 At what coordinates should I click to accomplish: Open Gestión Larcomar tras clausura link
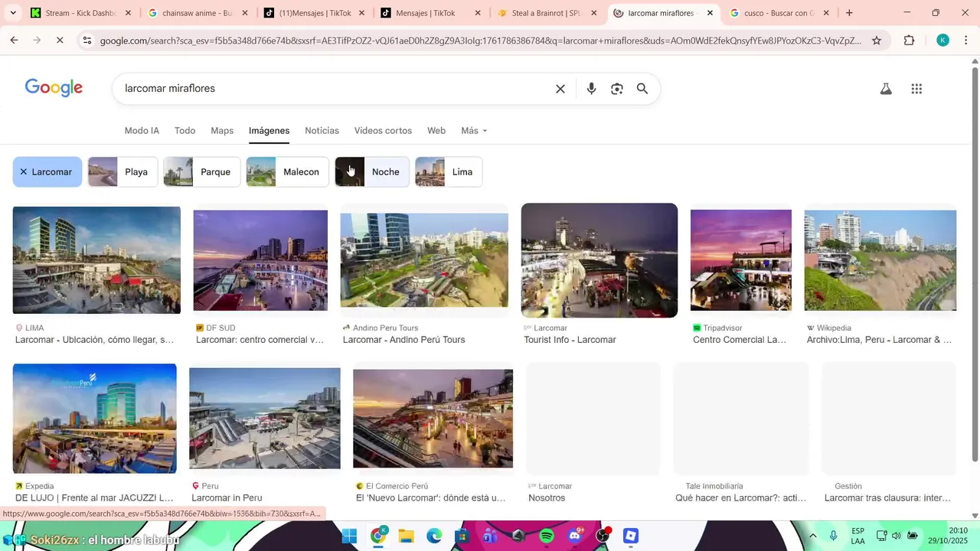887,498
